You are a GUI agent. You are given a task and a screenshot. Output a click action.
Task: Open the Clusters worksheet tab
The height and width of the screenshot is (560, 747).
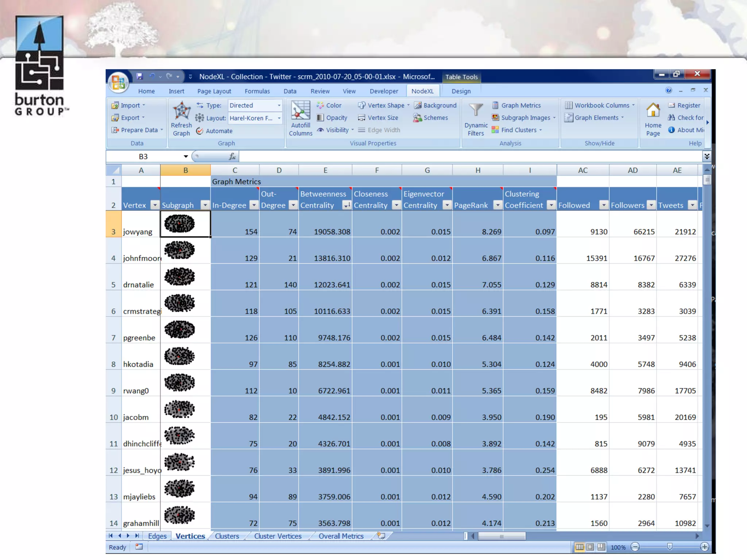(x=227, y=536)
